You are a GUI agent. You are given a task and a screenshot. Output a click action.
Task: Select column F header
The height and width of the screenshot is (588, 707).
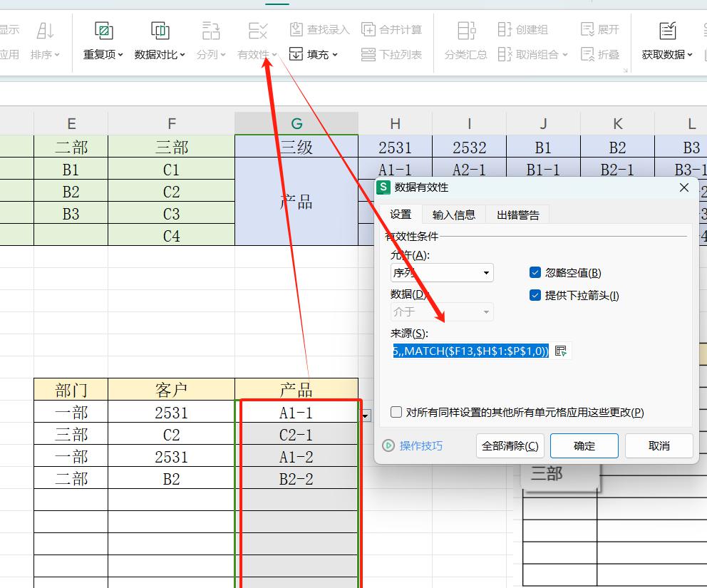[x=171, y=123]
